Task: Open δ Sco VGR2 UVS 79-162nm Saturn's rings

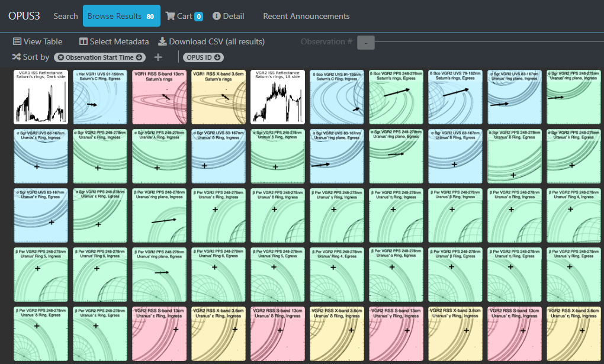Action: pos(455,97)
